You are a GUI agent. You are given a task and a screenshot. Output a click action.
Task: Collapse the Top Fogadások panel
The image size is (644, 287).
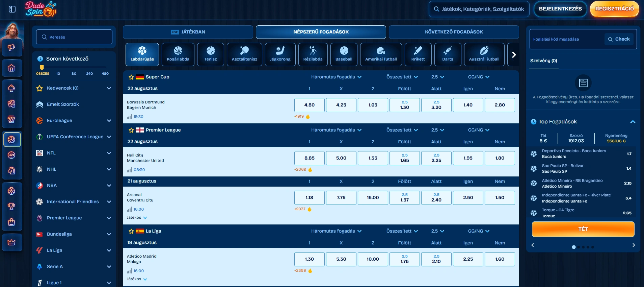(633, 122)
